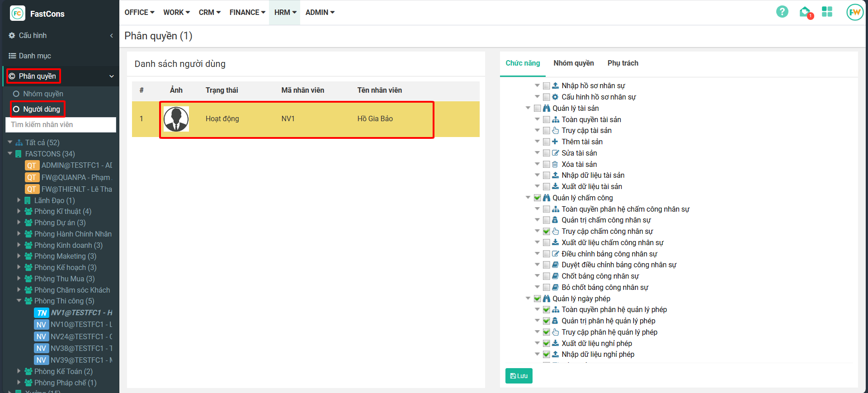The height and width of the screenshot is (393, 868).
Task: Open the HRM dropdown menu
Action: (285, 12)
